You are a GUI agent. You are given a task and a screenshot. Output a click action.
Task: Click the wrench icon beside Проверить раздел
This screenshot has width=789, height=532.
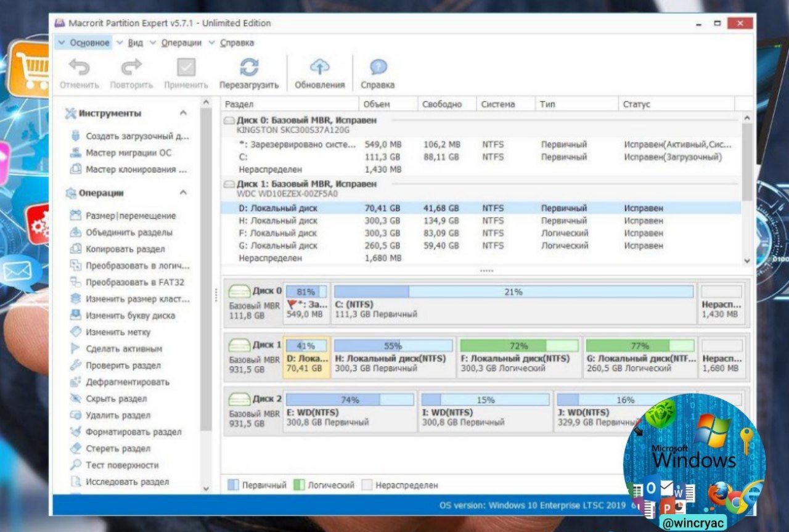tap(76, 366)
